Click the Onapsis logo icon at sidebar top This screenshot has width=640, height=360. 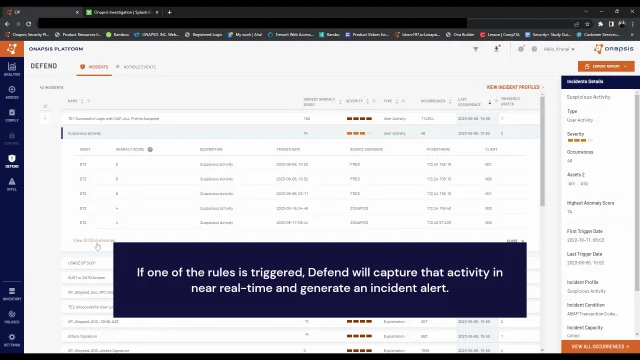tap(11, 49)
